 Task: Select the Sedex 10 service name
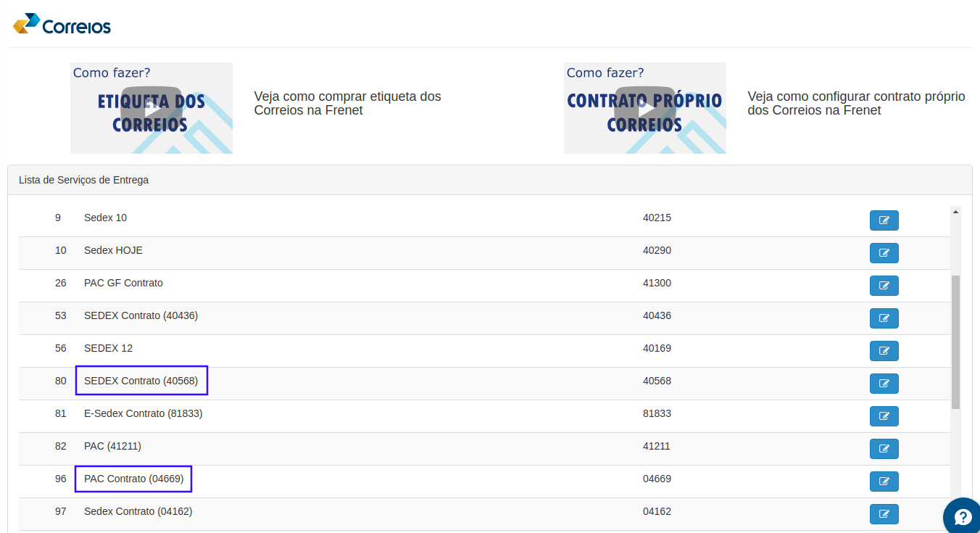pyautogui.click(x=105, y=218)
